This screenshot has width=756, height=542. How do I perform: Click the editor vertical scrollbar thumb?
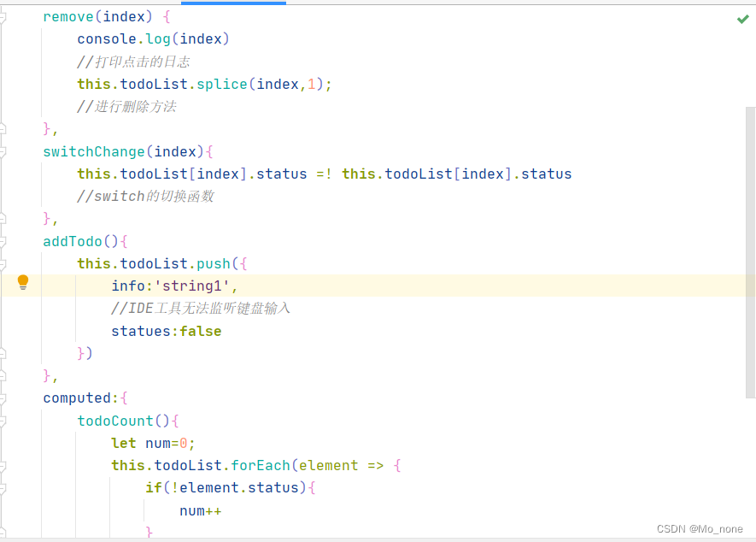(750, 252)
